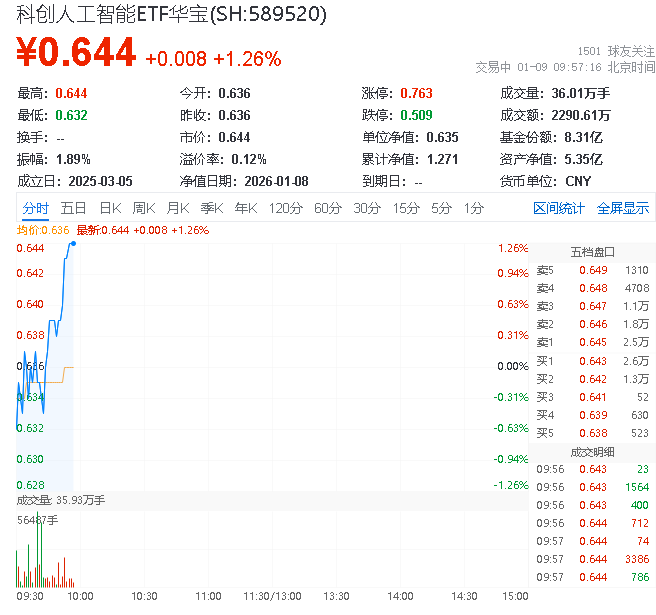Click the 1501 球友关注 follower count
656x615 pixels.
tap(616, 51)
